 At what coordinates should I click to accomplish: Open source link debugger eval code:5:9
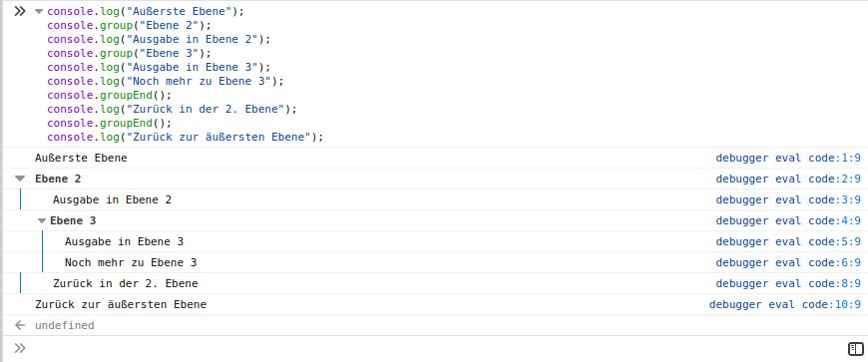[788, 242]
